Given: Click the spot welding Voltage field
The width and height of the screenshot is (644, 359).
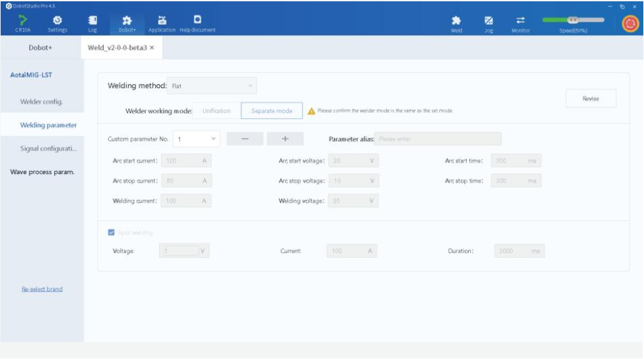Looking at the screenshot, I should pos(184,250).
